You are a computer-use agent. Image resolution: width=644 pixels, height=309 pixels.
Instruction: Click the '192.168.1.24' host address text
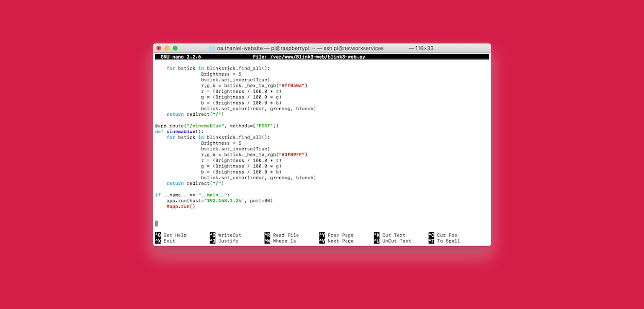click(224, 200)
